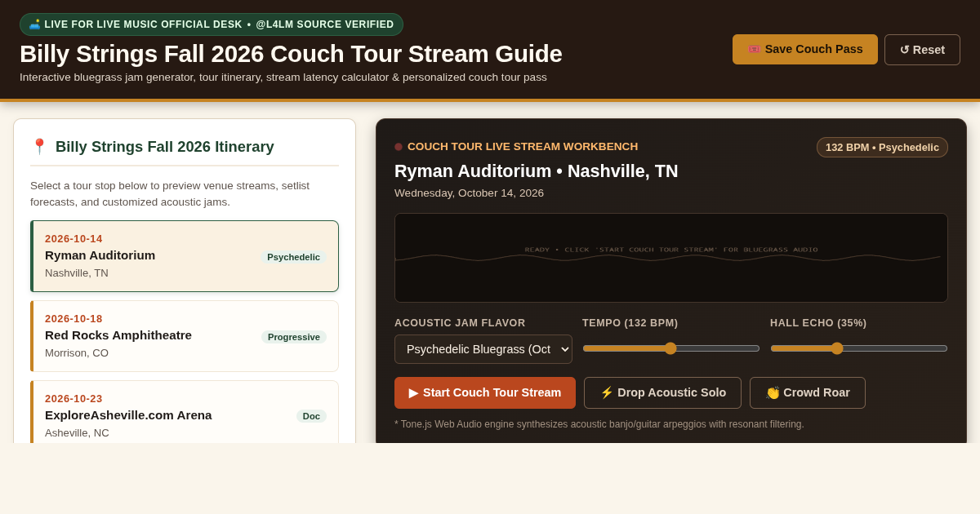The height and width of the screenshot is (514, 980).
Task: Click the Wednesday, October 14, 2026 date text
Action: 469,193
